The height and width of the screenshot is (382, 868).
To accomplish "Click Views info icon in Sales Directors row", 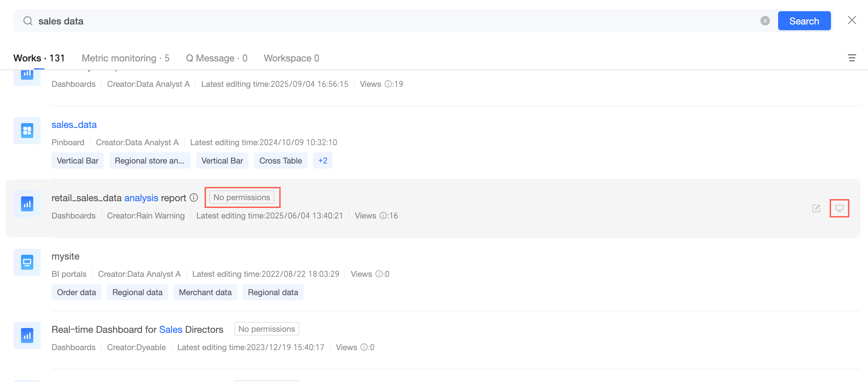I will pos(364,347).
